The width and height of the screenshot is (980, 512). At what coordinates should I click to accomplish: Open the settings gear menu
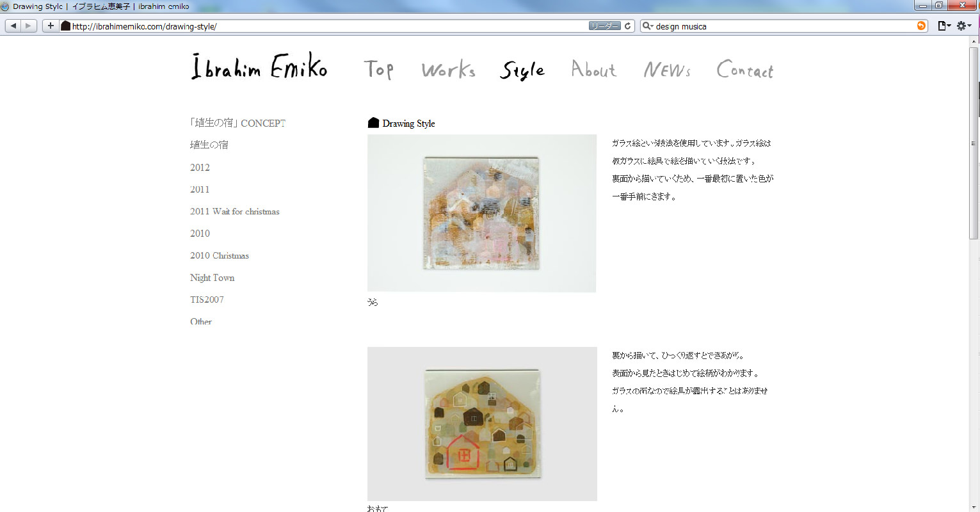click(x=964, y=26)
